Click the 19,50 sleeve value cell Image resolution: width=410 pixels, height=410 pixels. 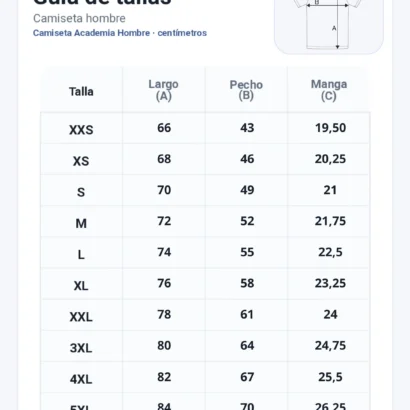click(330, 128)
